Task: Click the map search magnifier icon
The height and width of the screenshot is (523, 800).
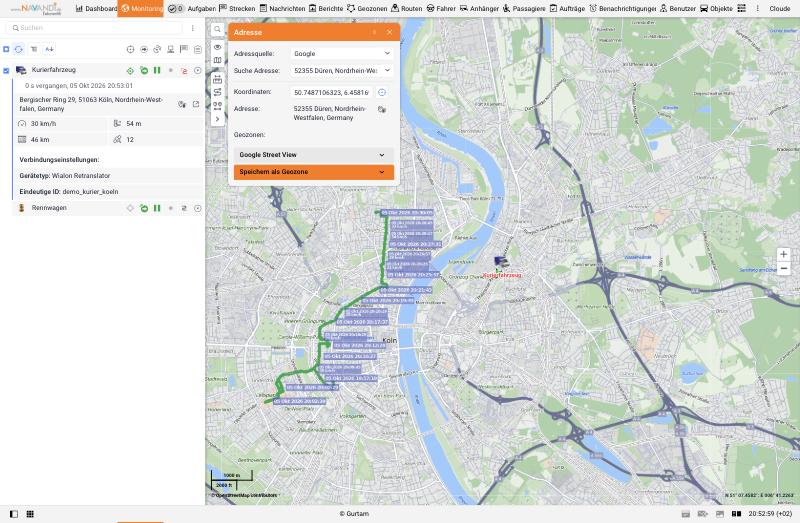Action: pos(217,30)
